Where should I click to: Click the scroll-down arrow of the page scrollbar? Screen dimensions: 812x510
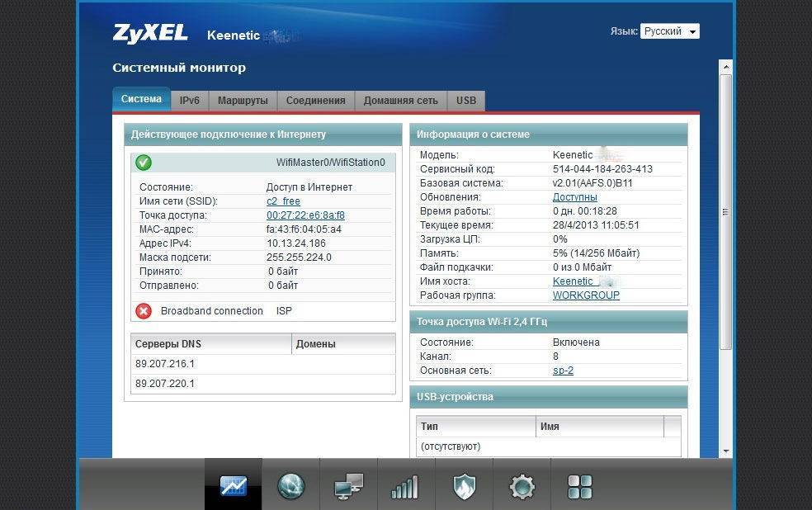coord(725,451)
